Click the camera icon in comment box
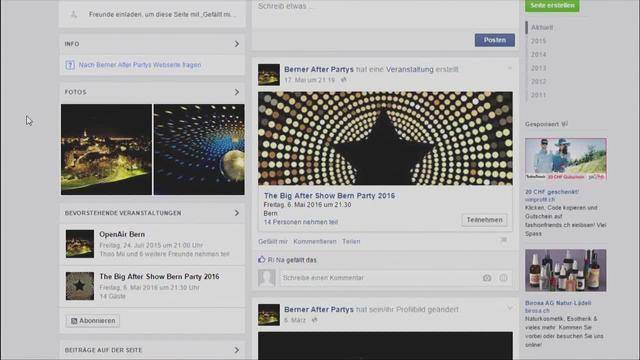 [487, 278]
